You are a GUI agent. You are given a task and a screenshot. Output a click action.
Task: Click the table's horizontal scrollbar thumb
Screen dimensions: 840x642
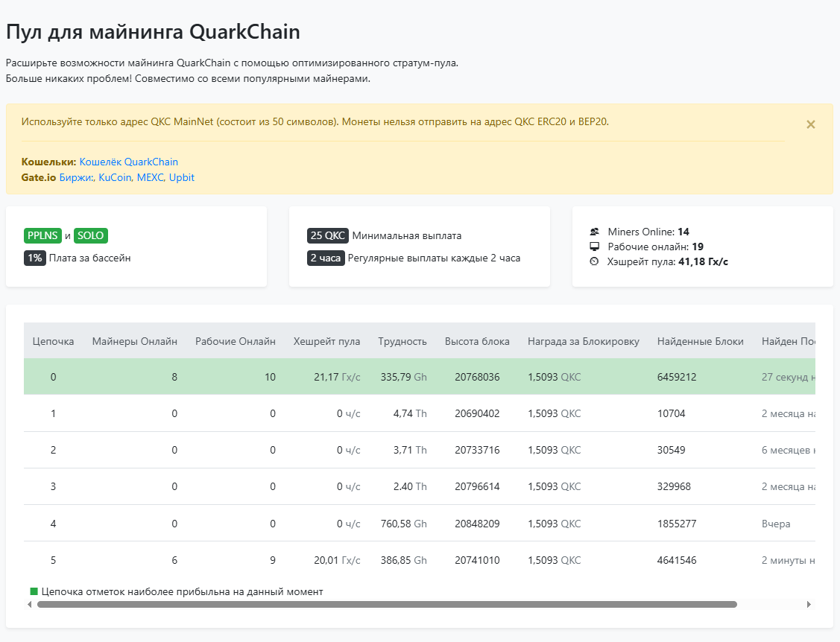[387, 605]
